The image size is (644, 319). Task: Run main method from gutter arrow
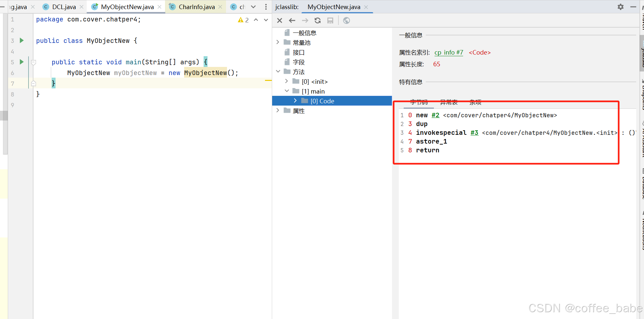coord(22,62)
